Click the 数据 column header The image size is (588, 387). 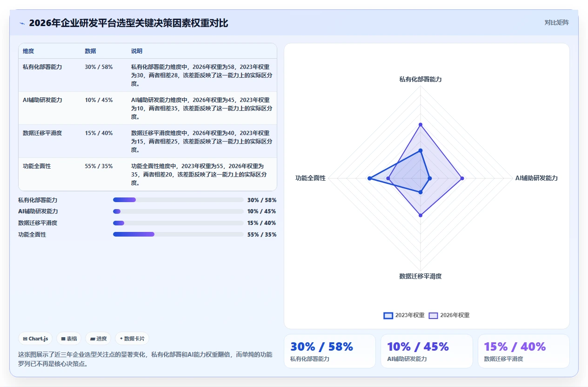90,51
